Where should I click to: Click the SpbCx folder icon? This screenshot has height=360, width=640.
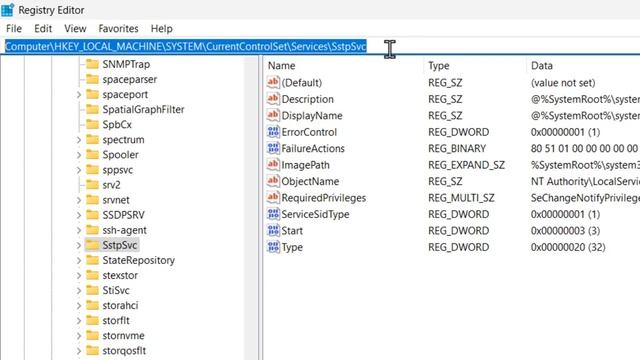[92, 124]
